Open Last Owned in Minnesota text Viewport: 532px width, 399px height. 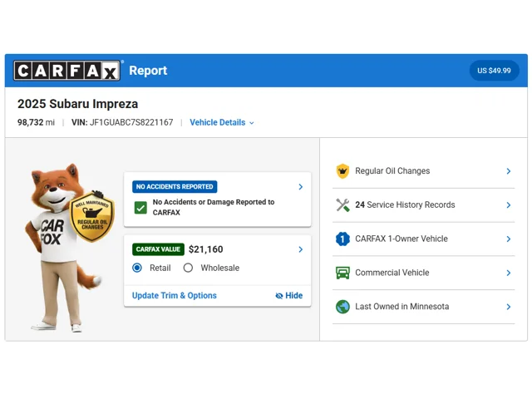pos(402,307)
